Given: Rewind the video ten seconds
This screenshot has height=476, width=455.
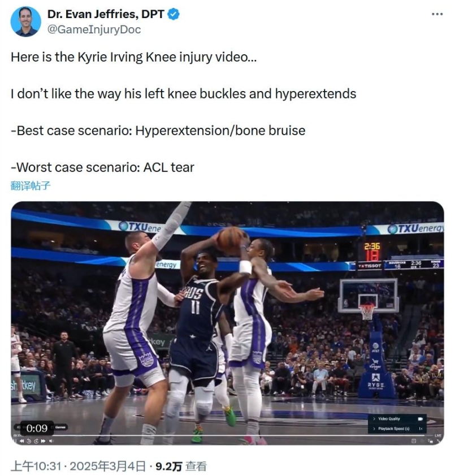Looking at the screenshot, I should 29,440.
